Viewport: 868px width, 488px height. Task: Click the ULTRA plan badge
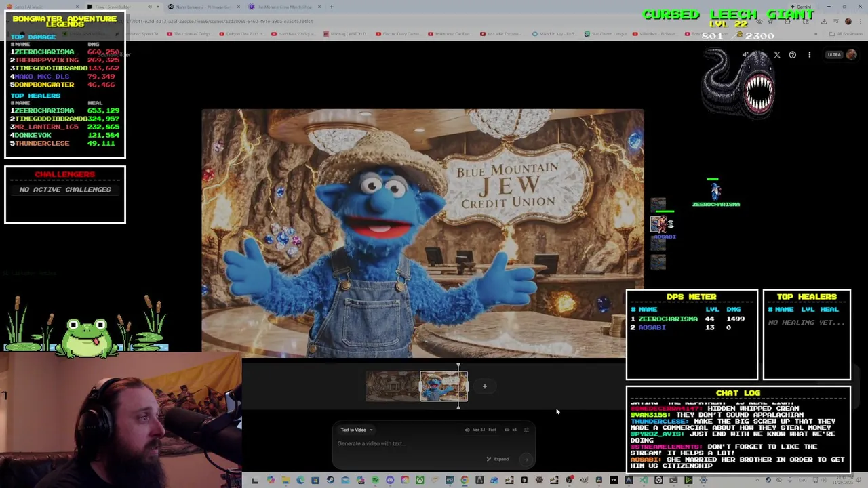point(834,55)
